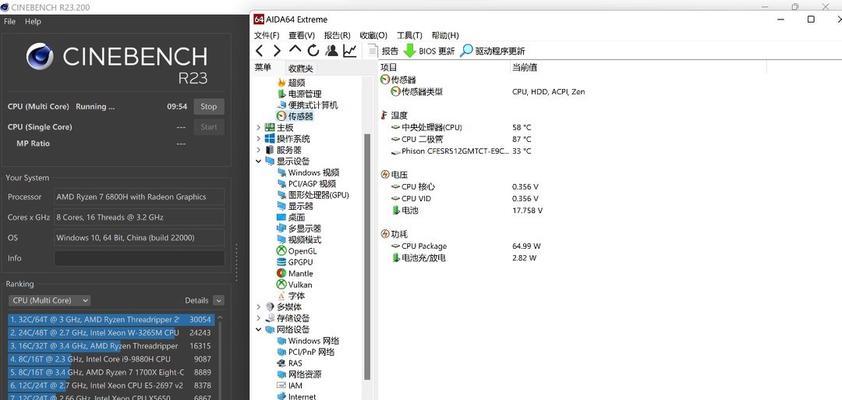This screenshot has width=842, height=400.
Task: Select 电源管理 tree item
Action: (299, 94)
